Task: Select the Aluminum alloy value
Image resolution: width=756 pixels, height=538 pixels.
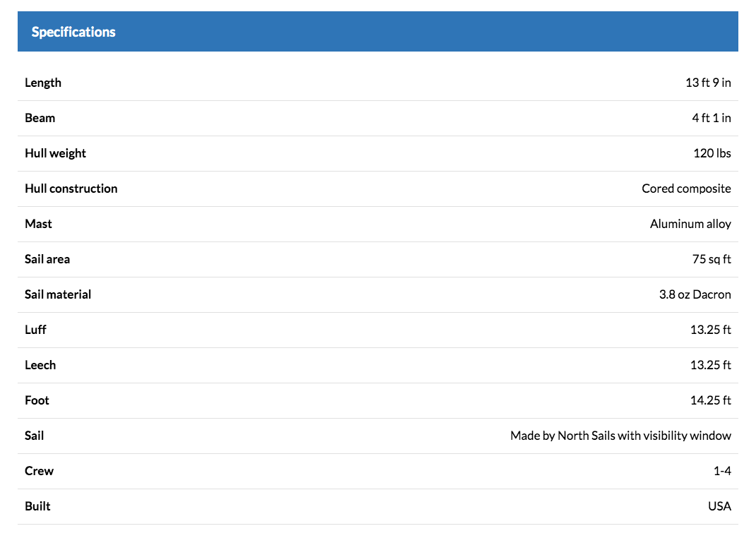Action: tap(690, 224)
